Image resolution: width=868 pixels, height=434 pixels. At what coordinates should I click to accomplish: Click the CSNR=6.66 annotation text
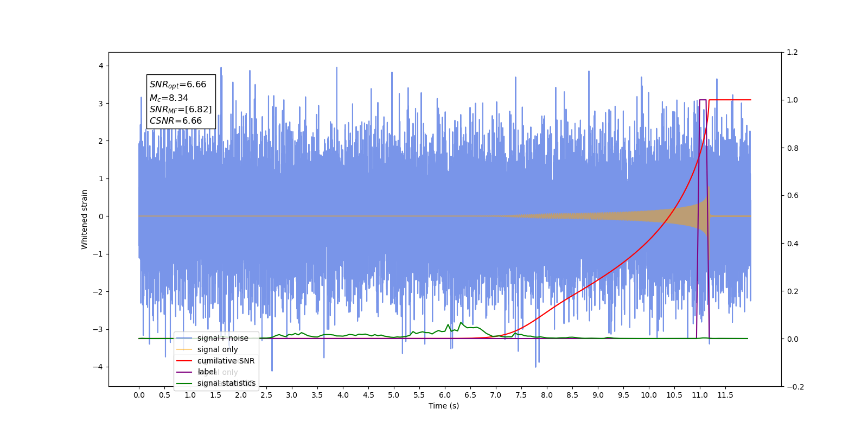pyautogui.click(x=176, y=121)
